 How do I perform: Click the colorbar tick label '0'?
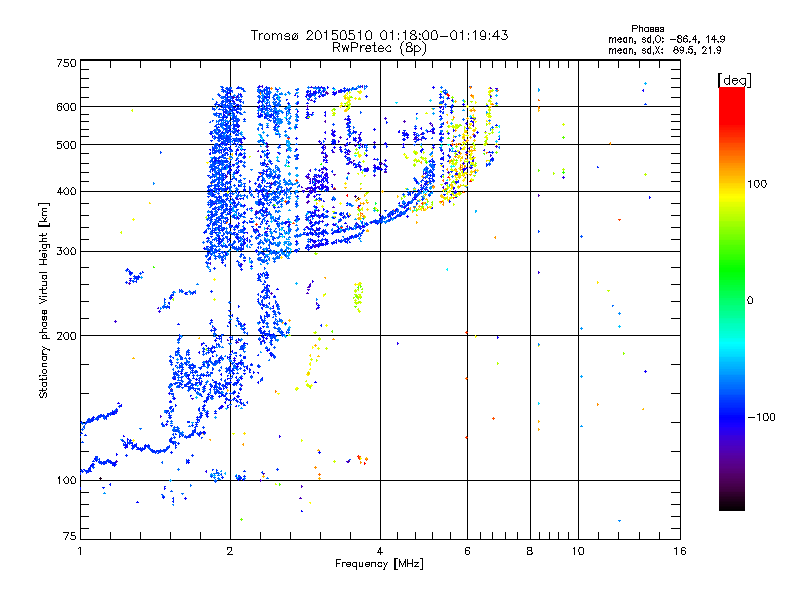pyautogui.click(x=750, y=301)
